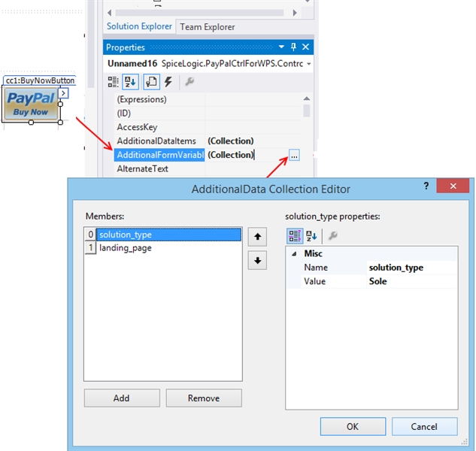The image size is (476, 451).
Task: Click the ellipsis button for AdditionalFormVariables
Action: coord(294,155)
